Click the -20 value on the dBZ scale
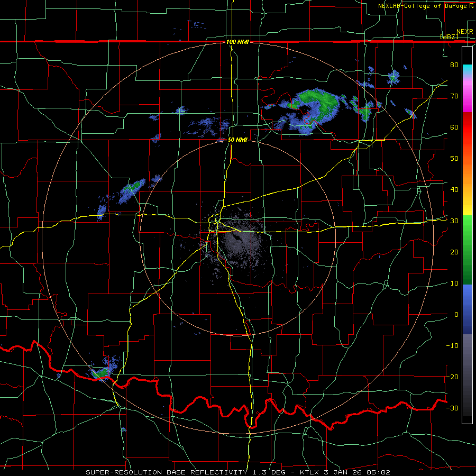This screenshot has width=476, height=476. [x=452, y=377]
